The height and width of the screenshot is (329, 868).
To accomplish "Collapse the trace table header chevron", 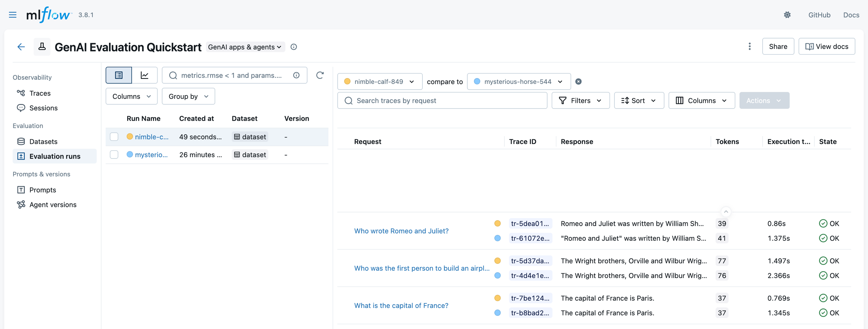I will (726, 212).
